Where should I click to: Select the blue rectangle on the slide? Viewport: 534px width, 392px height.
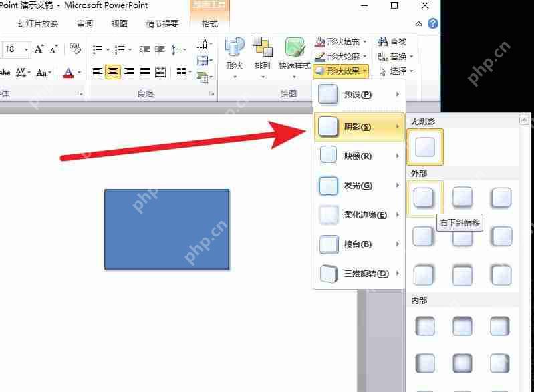(x=167, y=229)
